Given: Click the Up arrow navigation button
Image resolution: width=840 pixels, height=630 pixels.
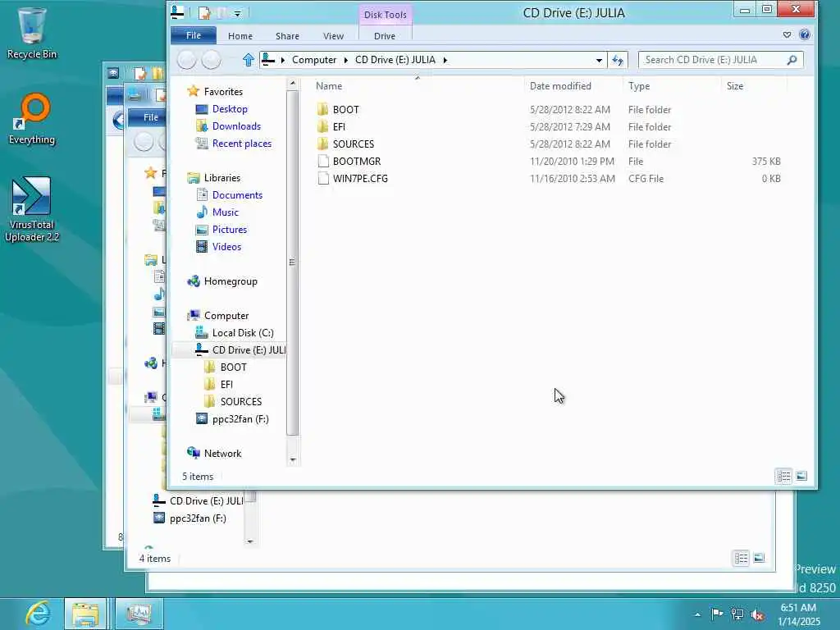Looking at the screenshot, I should pos(248,60).
